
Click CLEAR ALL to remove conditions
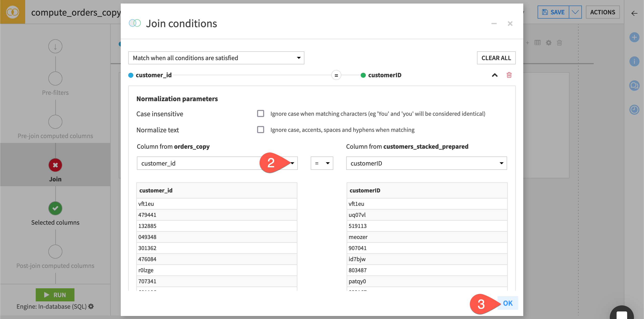pos(496,58)
